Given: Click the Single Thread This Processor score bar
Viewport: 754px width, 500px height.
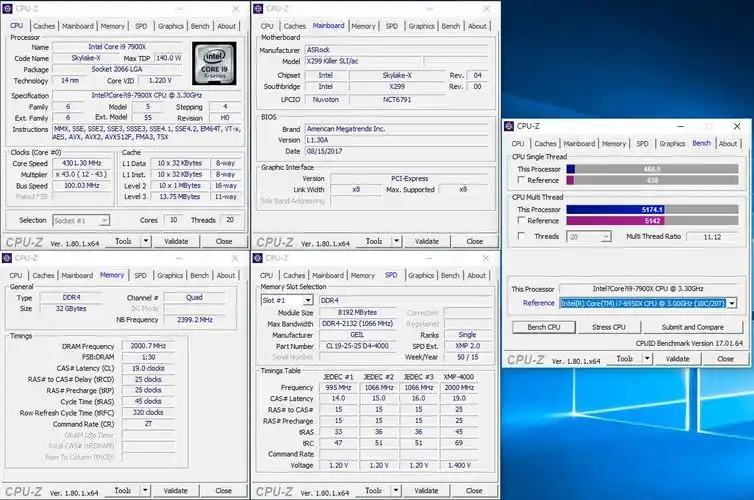Looking at the screenshot, I should [x=652, y=169].
